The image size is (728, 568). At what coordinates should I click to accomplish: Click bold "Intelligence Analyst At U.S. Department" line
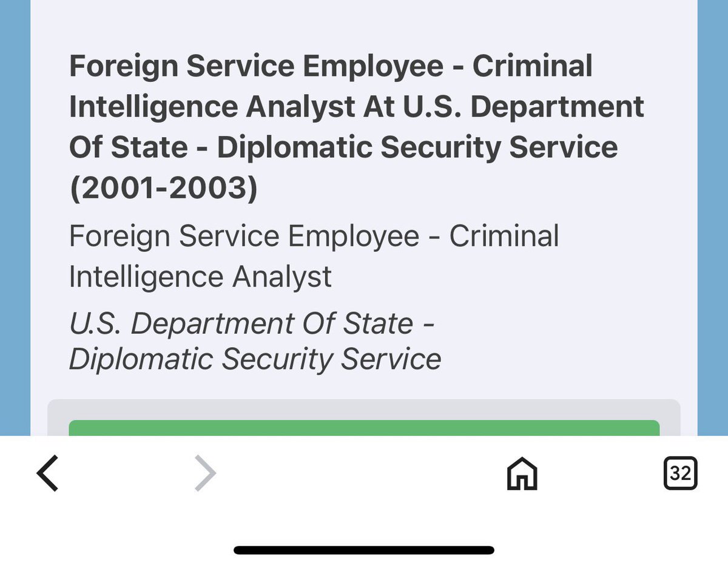pyautogui.click(x=357, y=107)
